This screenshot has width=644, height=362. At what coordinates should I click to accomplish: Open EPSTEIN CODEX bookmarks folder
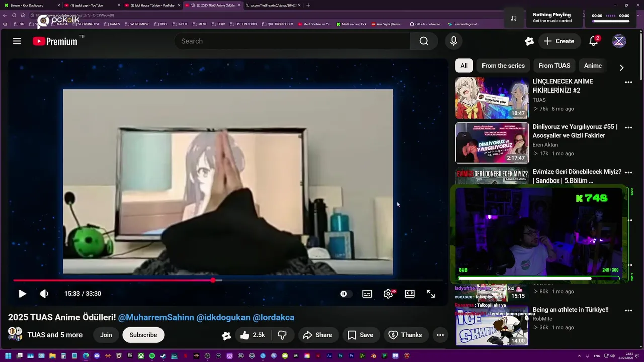243,24
